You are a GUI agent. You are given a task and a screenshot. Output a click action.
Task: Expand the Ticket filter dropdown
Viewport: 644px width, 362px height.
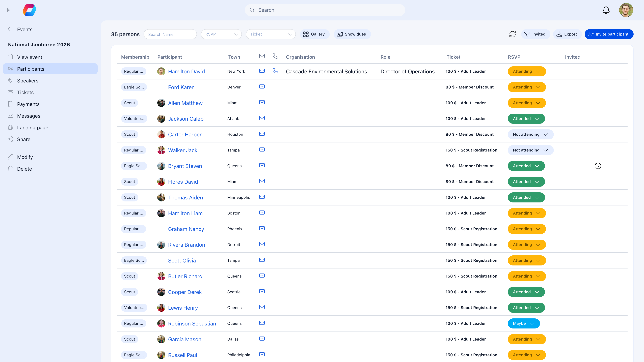point(271,34)
